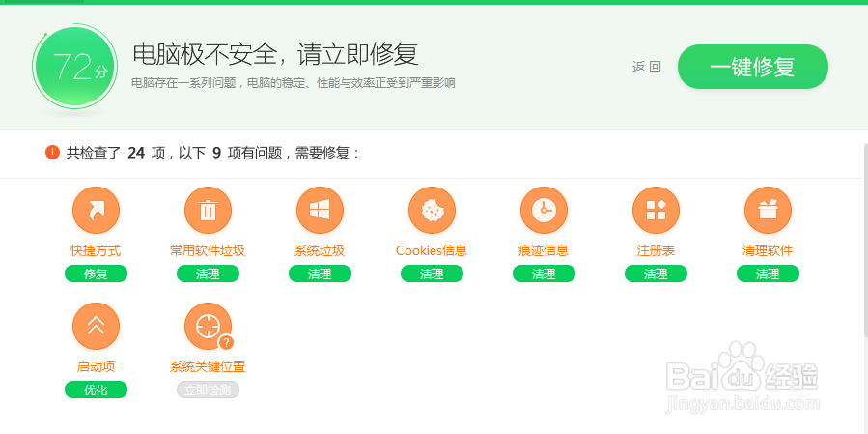This screenshot has height=434, width=868.
Task: Click the 返回 back link
Action: point(647,67)
